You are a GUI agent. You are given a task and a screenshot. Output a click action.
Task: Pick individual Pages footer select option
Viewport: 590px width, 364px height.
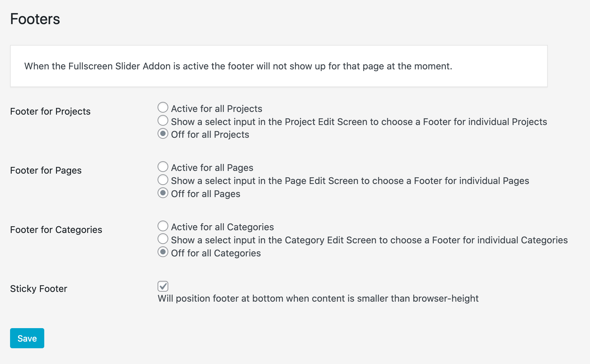click(x=163, y=180)
